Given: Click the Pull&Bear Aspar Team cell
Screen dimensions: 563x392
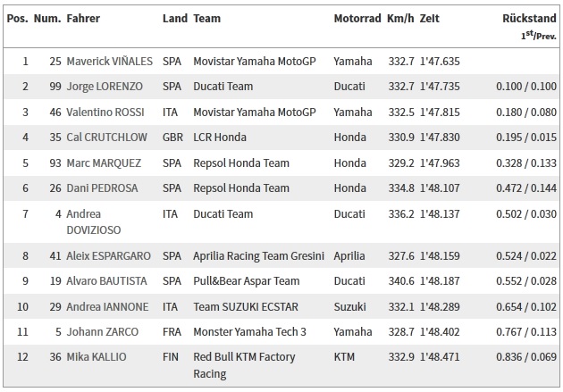Looking at the screenshot, I should 247,280.
